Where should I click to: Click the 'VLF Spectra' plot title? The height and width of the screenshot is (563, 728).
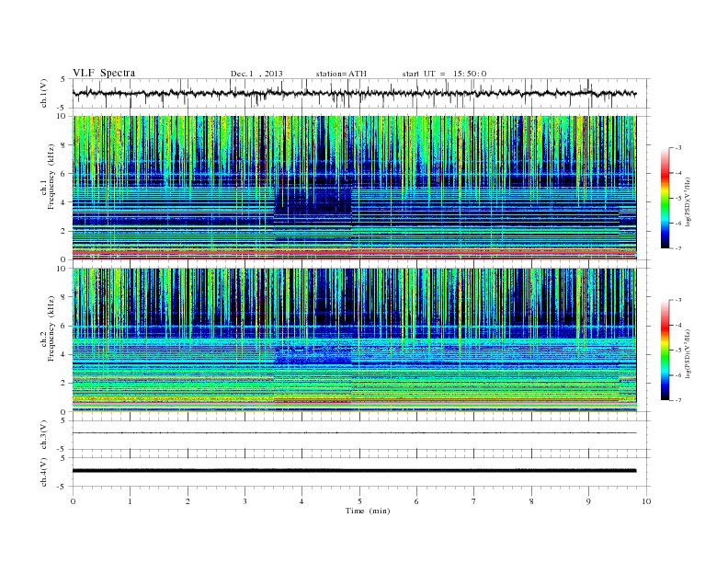pos(104,73)
